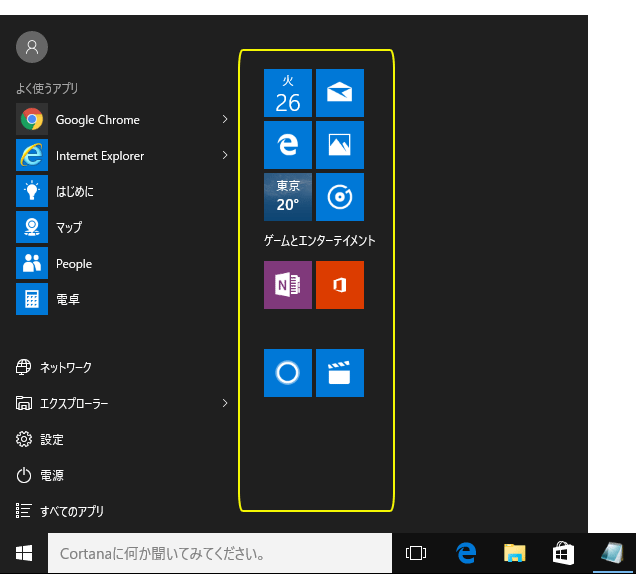The image size is (636, 574).
Task: Open the 東京 weather tile
Action: tap(288, 197)
